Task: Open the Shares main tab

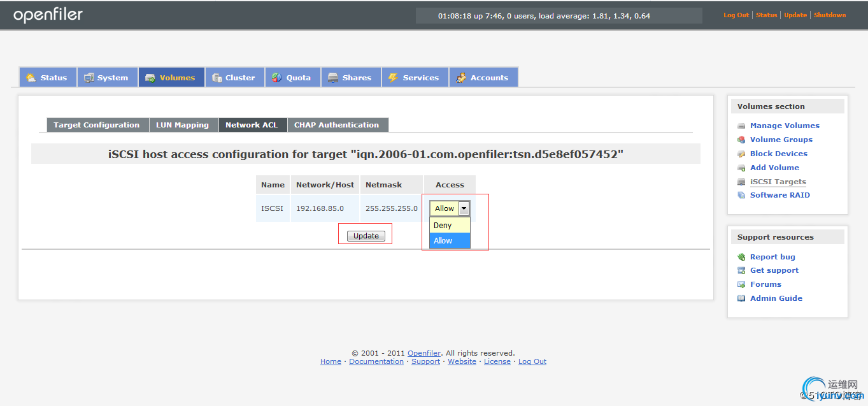Action: click(350, 77)
